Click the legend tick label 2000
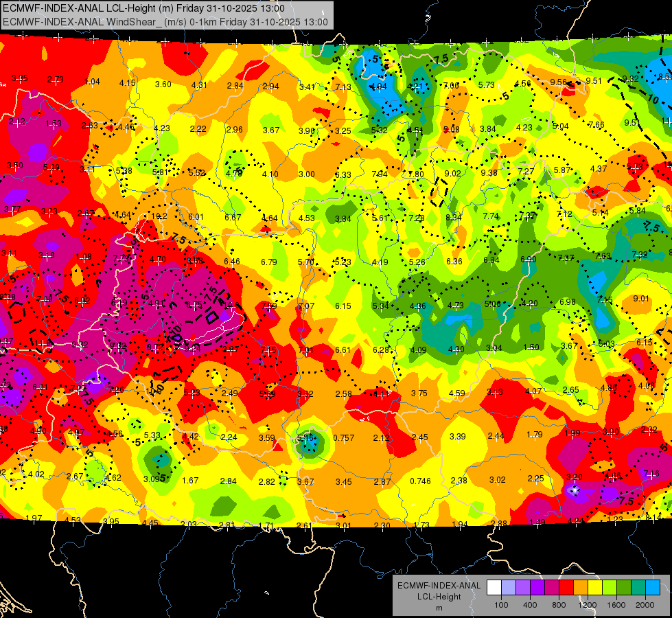This screenshot has height=618, width=672. [x=645, y=605]
